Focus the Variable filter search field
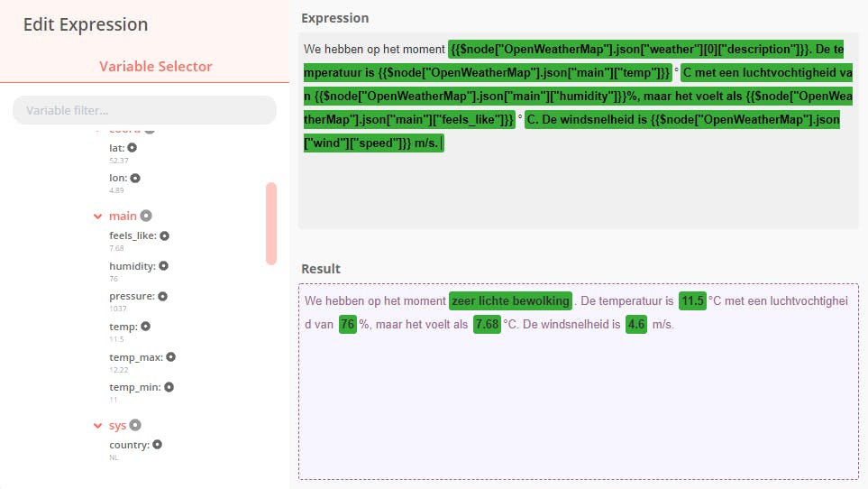Image resolution: width=868 pixels, height=489 pixels. coord(144,110)
